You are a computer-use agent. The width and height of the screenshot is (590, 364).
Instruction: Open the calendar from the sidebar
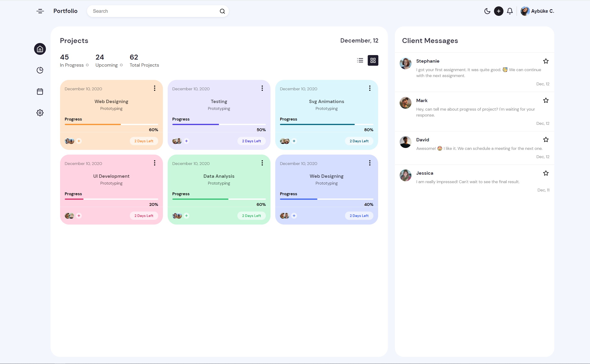[40, 91]
